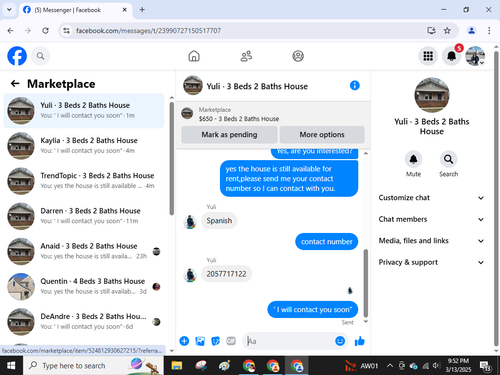Open Yuli conversation in Marketplace list
Viewport: 500px width, 375px height.
coord(84,111)
